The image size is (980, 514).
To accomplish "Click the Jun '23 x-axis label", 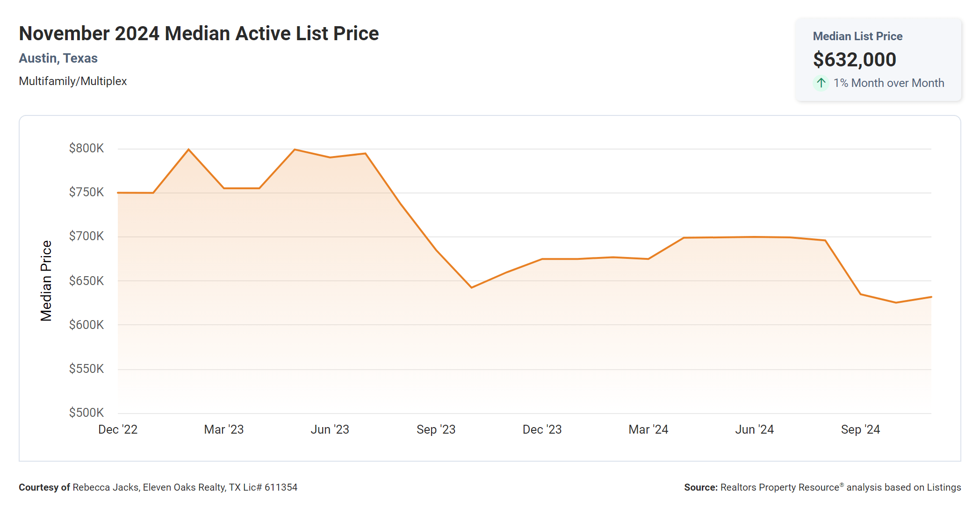I will coord(330,429).
